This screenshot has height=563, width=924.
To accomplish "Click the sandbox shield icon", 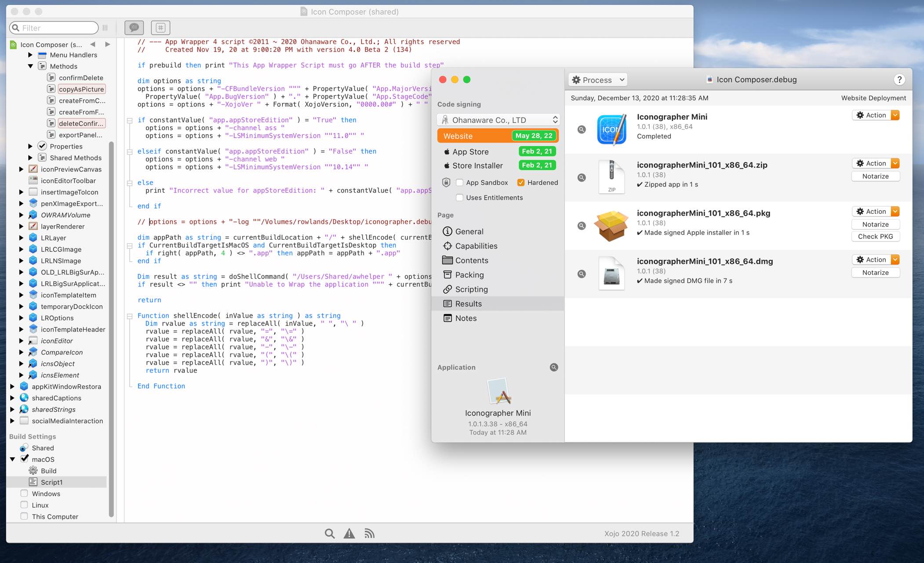I will (446, 183).
